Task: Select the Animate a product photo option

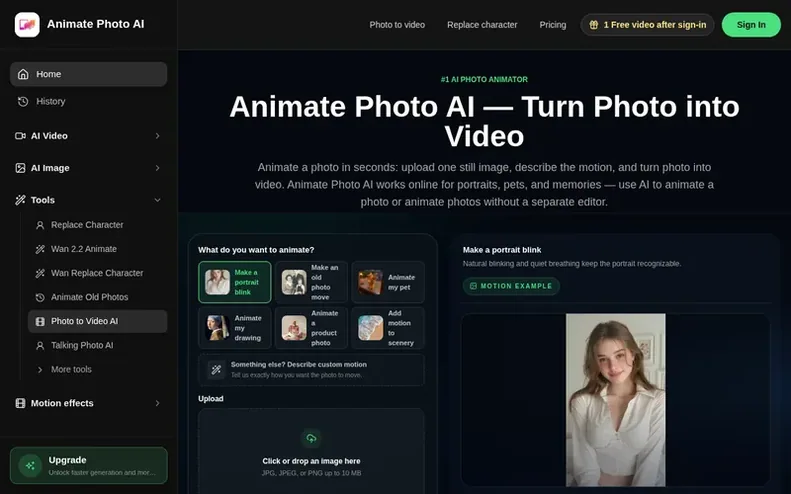Action: (311, 328)
